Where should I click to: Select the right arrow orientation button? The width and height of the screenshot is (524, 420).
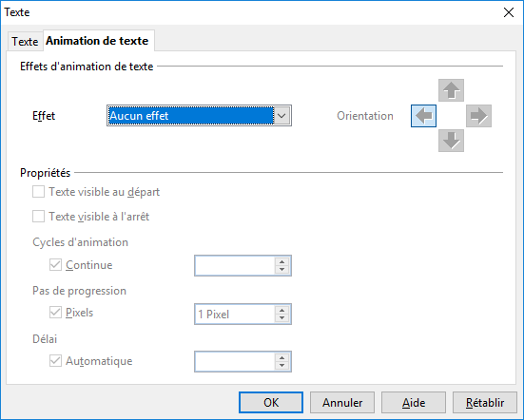coord(478,116)
